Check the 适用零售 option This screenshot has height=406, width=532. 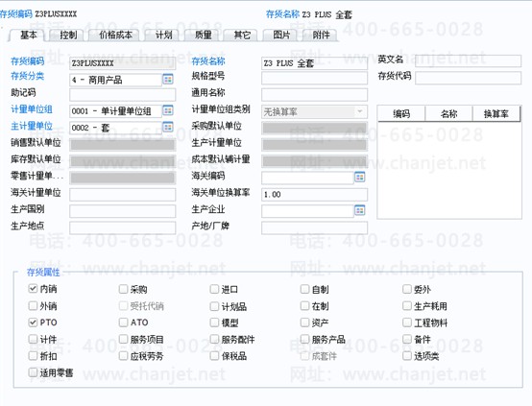click(x=33, y=372)
